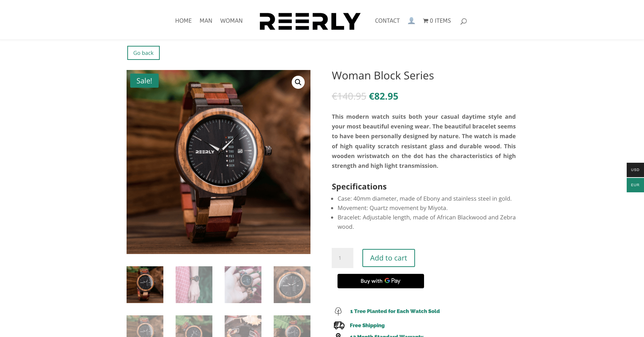Open the MAN menu item
The width and height of the screenshot is (644, 337).
pos(206,21)
